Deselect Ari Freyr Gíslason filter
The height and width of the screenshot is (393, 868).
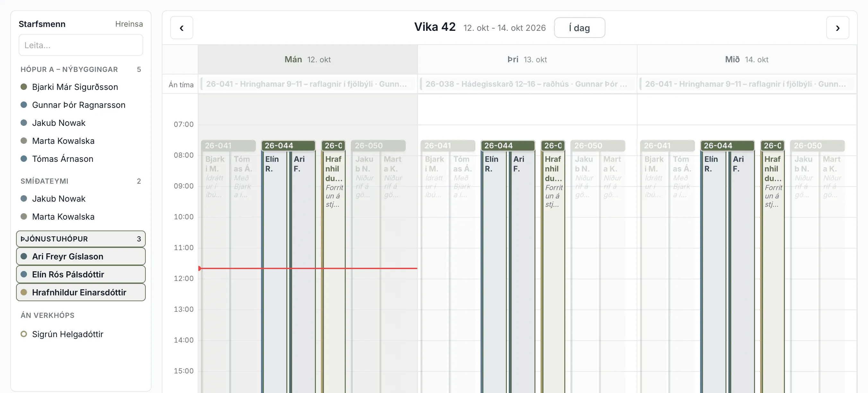(x=81, y=257)
